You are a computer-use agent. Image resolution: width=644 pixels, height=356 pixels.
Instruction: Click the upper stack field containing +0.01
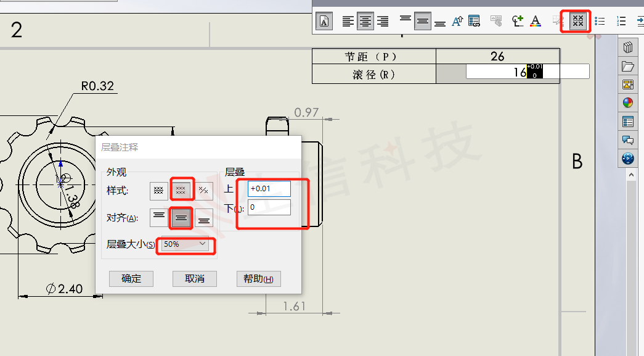pyautogui.click(x=269, y=189)
